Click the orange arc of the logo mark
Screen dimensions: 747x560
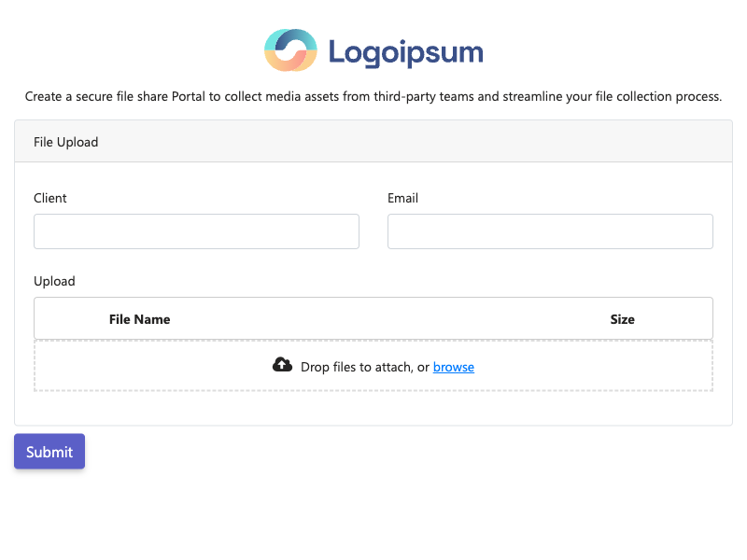(x=289, y=67)
